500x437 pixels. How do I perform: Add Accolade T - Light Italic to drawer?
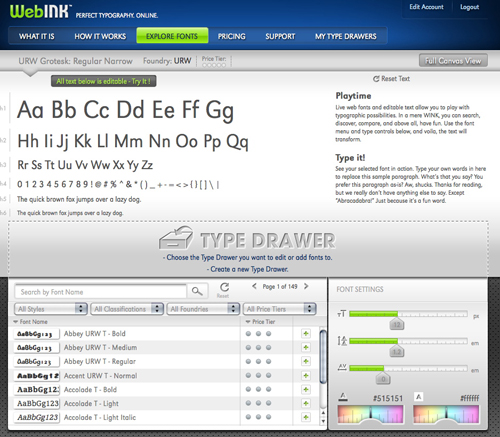[x=306, y=417]
